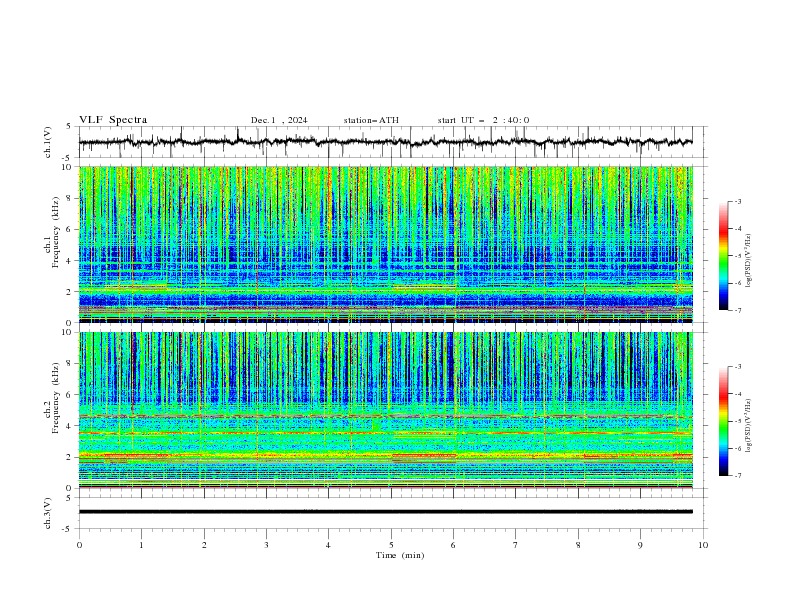Click the ch.1 voltage waveform trace
The height and width of the screenshot is (612, 792).
pyautogui.click(x=386, y=142)
